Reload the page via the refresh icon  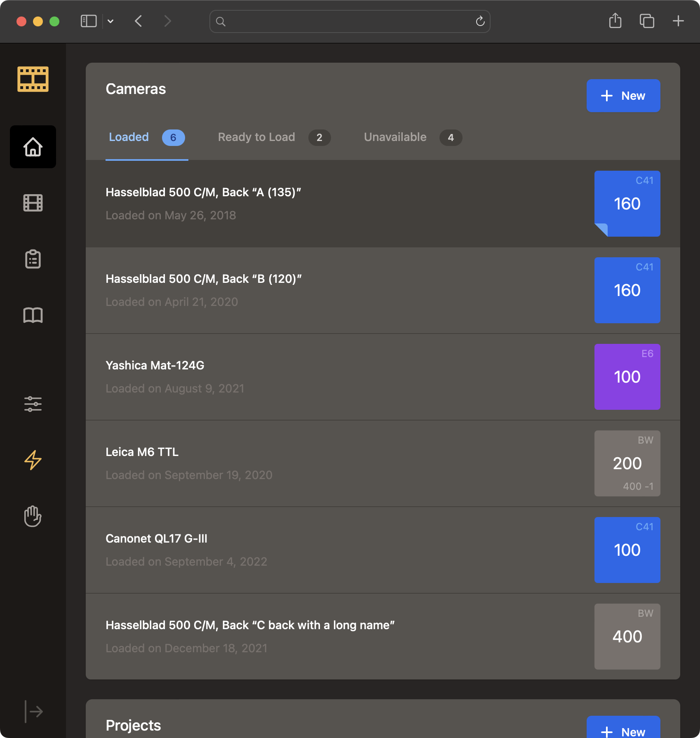tap(479, 21)
